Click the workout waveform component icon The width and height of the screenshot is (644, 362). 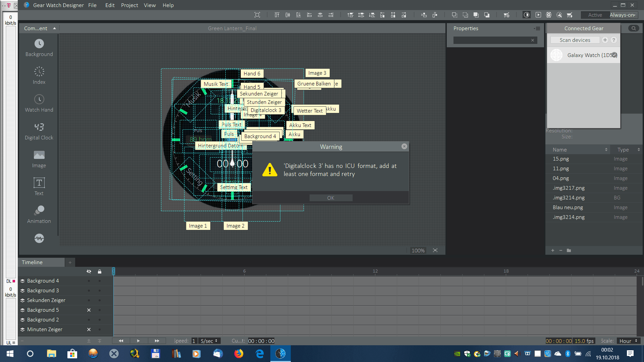coord(39,238)
